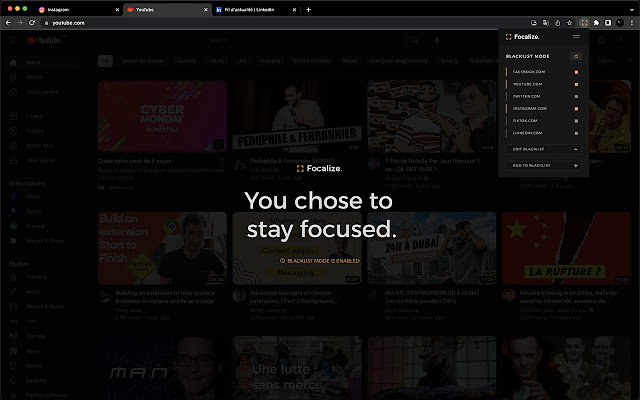The width and height of the screenshot is (640, 400).
Task: Click the Focalize logo on the blocking overlay
Action: tap(319, 168)
